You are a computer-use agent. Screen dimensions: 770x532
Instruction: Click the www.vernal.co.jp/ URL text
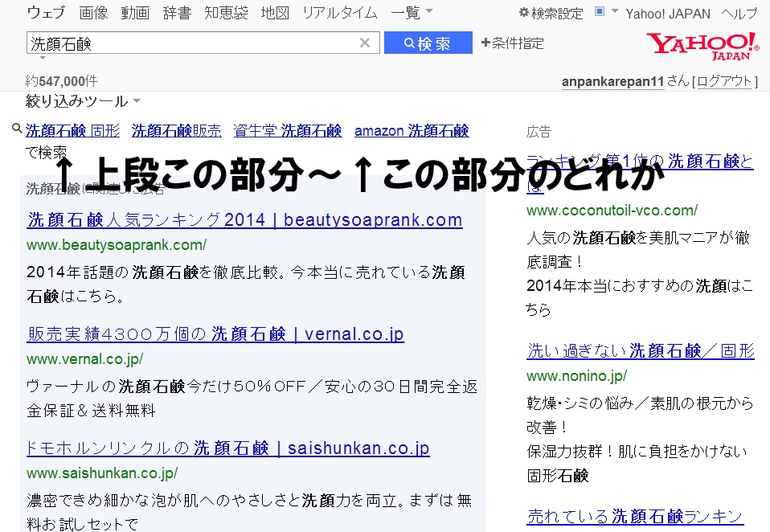(x=84, y=358)
